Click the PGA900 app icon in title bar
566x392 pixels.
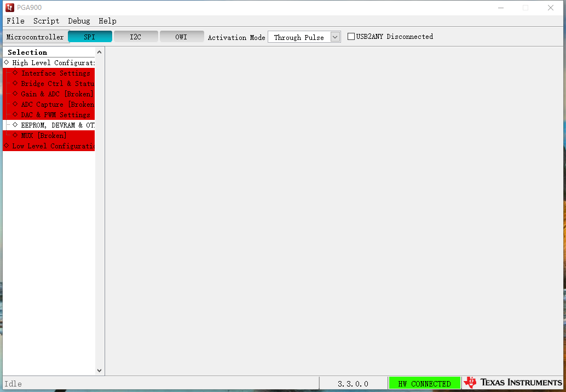coord(10,8)
